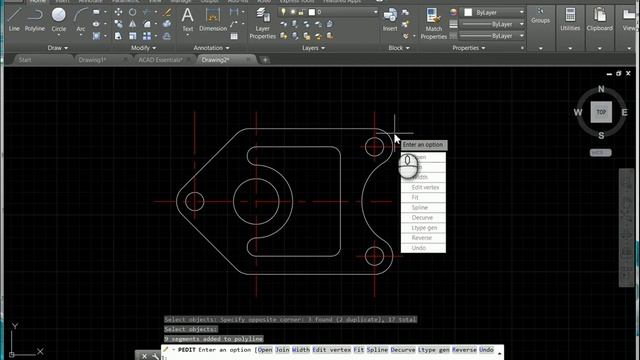
Task: Select the Hatch tool in Draw panel
Action: [96, 36]
